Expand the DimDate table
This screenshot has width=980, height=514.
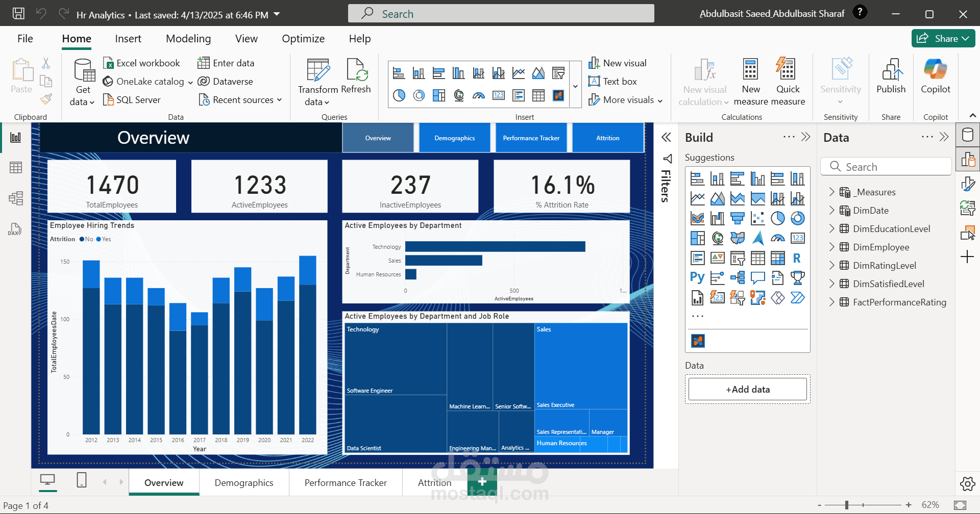click(x=831, y=210)
